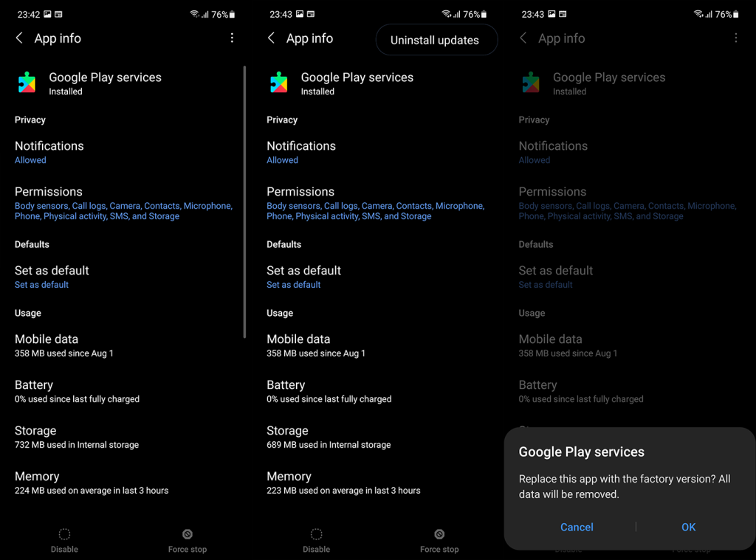
Task: Open Memory showing 223 MB used
Action: [x=377, y=483]
